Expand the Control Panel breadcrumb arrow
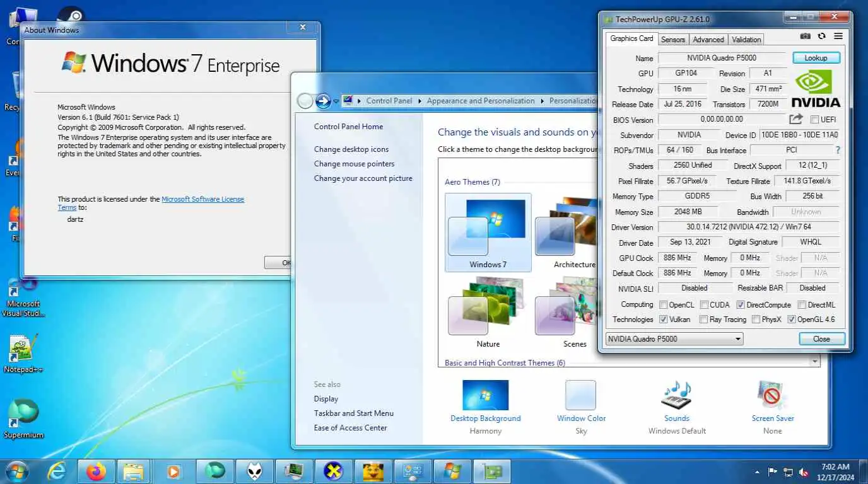Screen dimensions: 868x484 [x=419, y=101]
